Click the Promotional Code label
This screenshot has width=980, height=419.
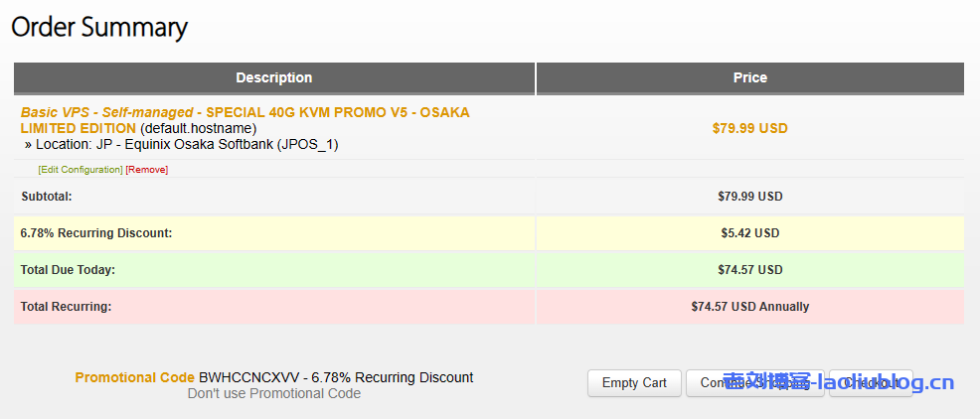[x=135, y=377]
